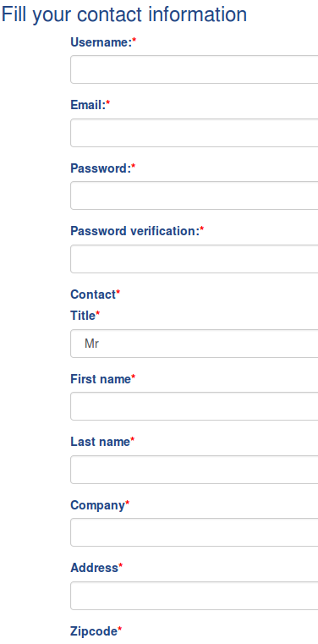The width and height of the screenshot is (318, 644).
Task: Click the Email label
Action: click(88, 105)
